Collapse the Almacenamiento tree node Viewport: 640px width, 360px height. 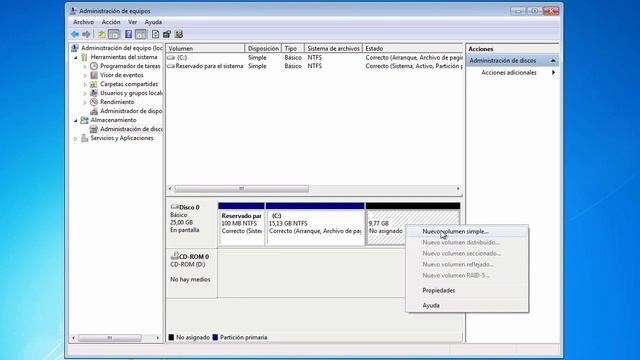(x=76, y=120)
